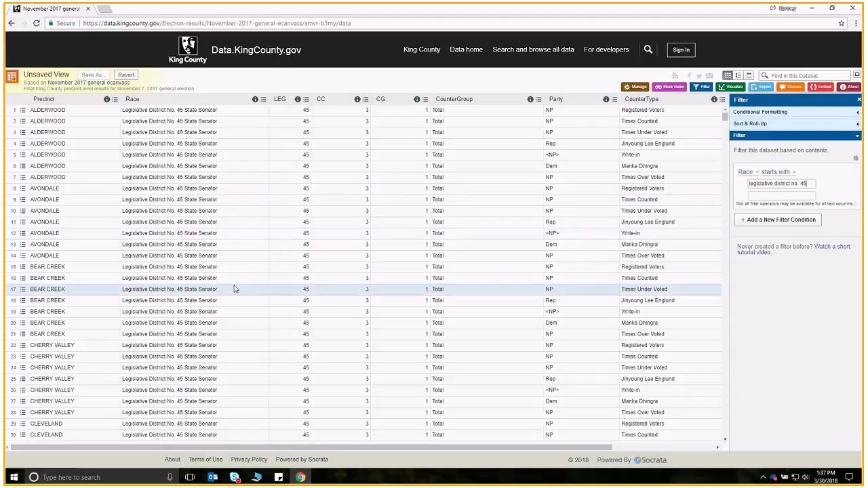Open Data home menu item
This screenshot has width=868, height=488.
466,49
